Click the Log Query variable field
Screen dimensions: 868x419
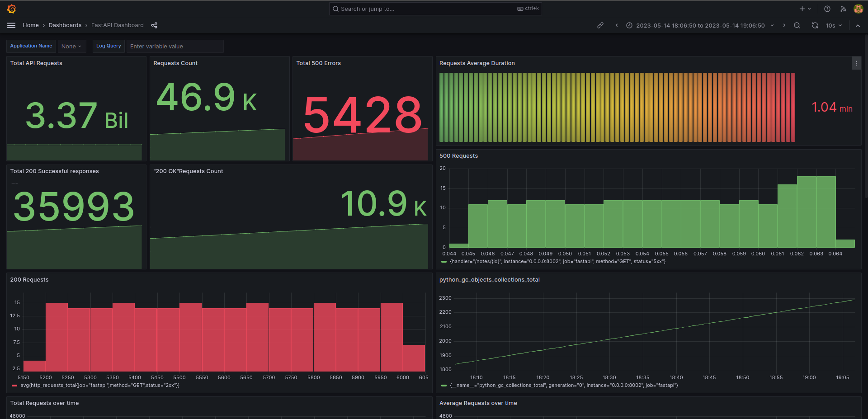pyautogui.click(x=175, y=46)
